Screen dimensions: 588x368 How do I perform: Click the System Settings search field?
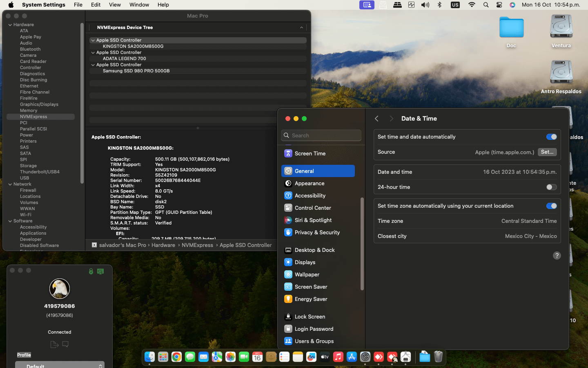click(325, 135)
